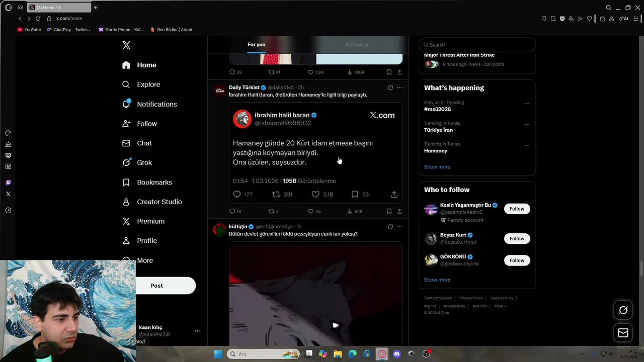
Task: Reply to the Daily Türkist post
Action: [235, 212]
